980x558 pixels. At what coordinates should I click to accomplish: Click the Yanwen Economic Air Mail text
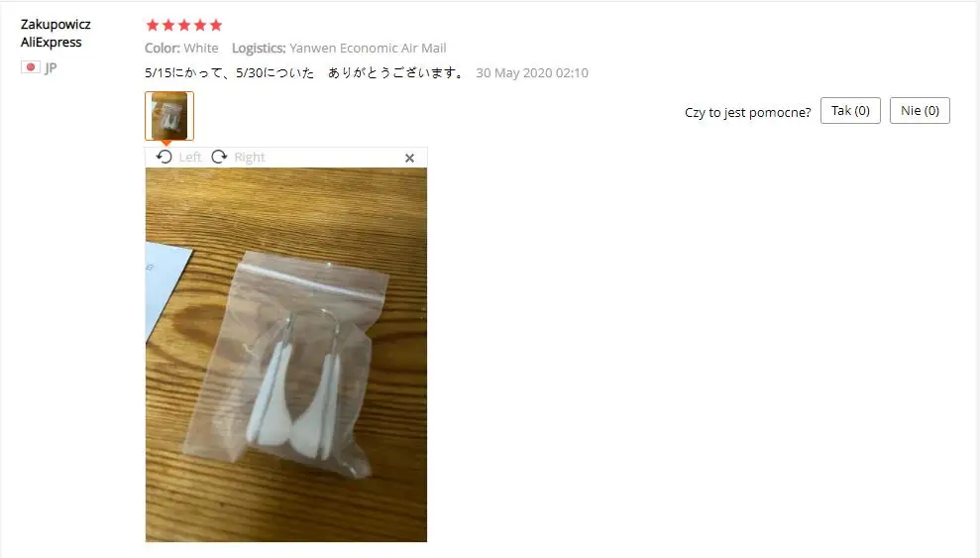(x=368, y=49)
